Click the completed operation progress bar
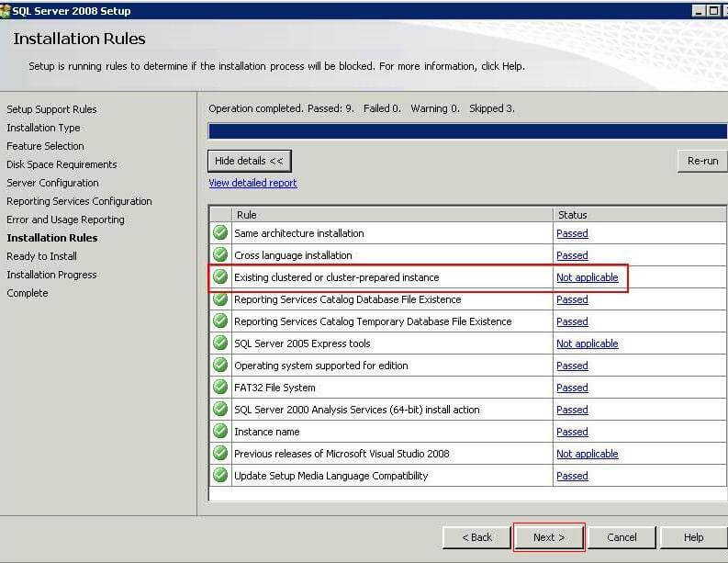This screenshot has height=563, width=728. pos(466,131)
